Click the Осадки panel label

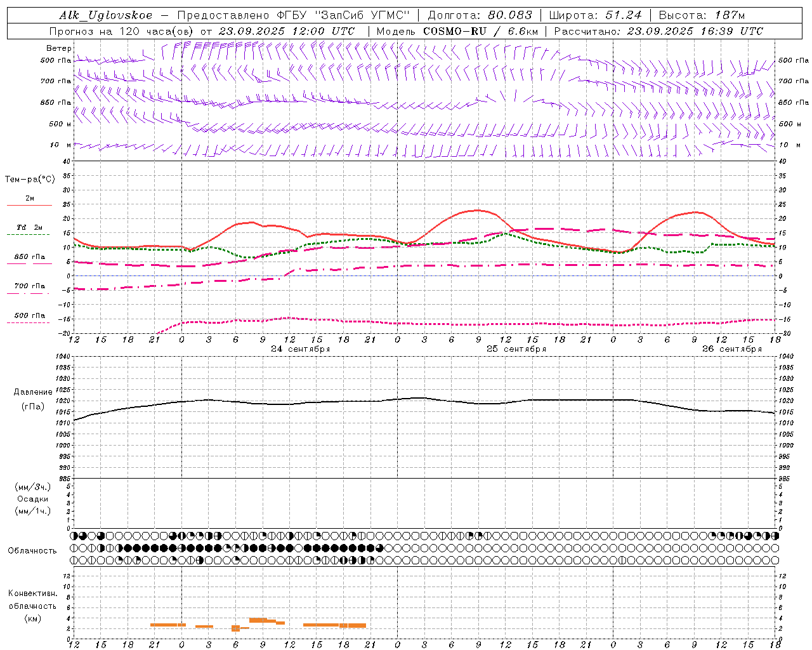pyautogui.click(x=32, y=499)
